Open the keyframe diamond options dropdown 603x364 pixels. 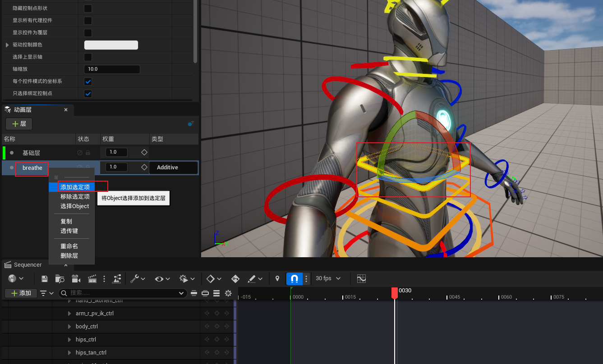coord(214,279)
